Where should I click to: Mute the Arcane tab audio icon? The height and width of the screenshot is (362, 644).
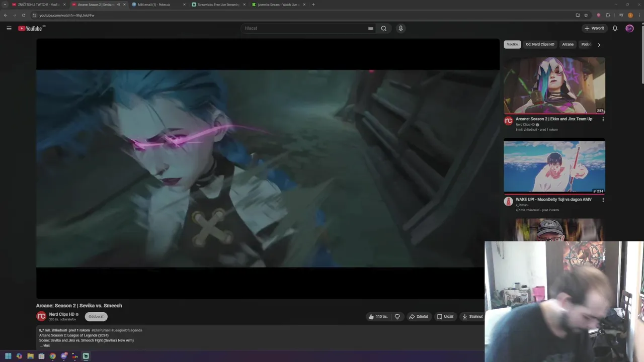coord(118,5)
